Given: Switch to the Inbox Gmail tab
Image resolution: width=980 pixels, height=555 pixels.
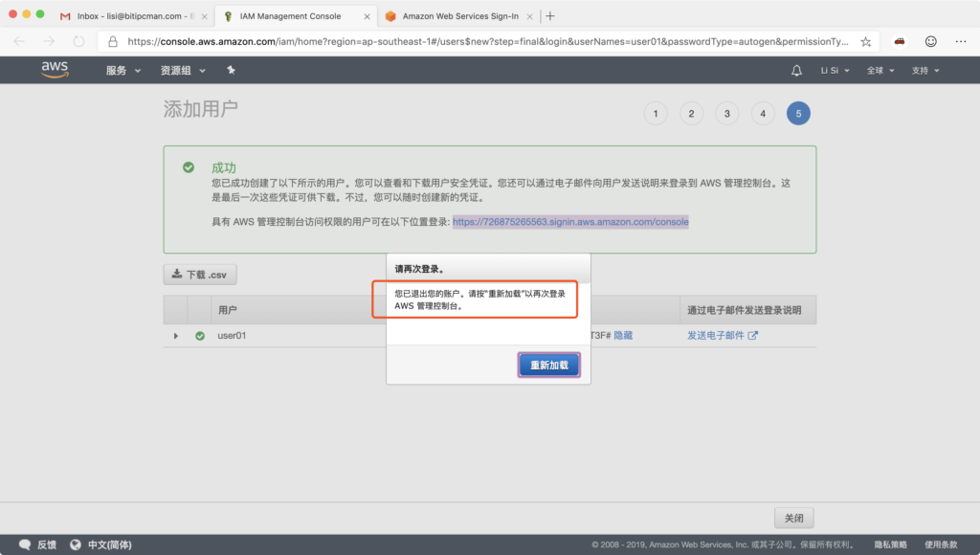Looking at the screenshot, I should pos(131,16).
